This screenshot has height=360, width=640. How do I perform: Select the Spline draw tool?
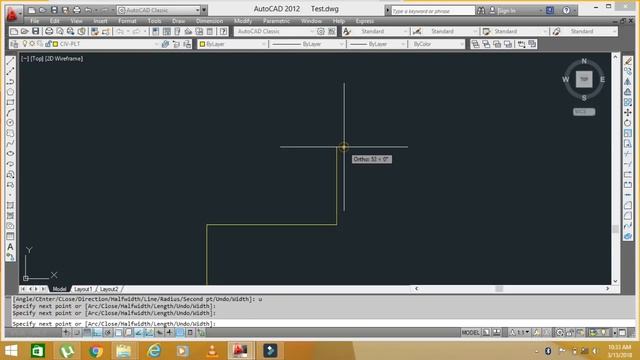(11, 143)
